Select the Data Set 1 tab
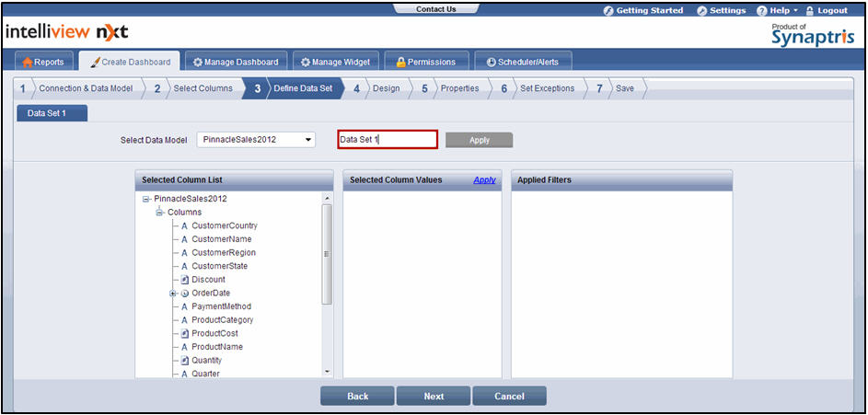 (52, 113)
